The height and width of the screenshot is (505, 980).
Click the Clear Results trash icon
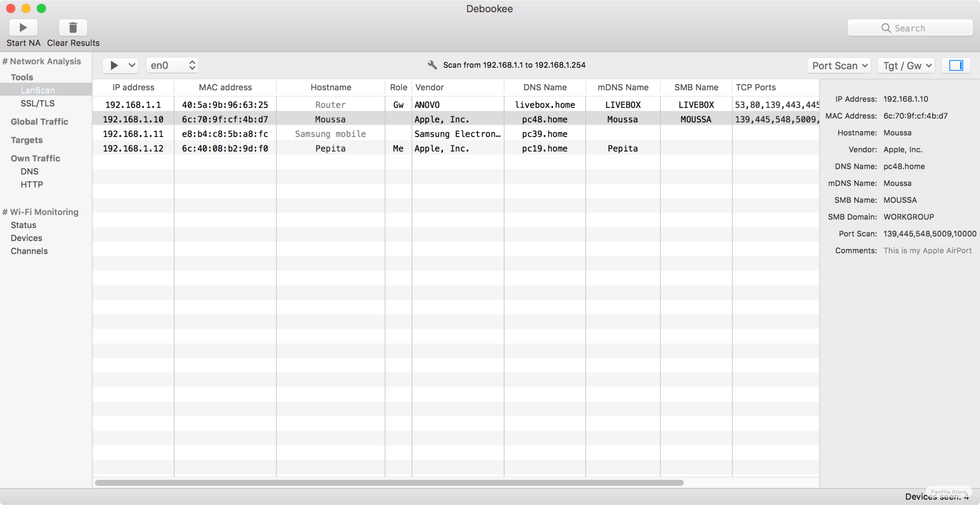(73, 27)
